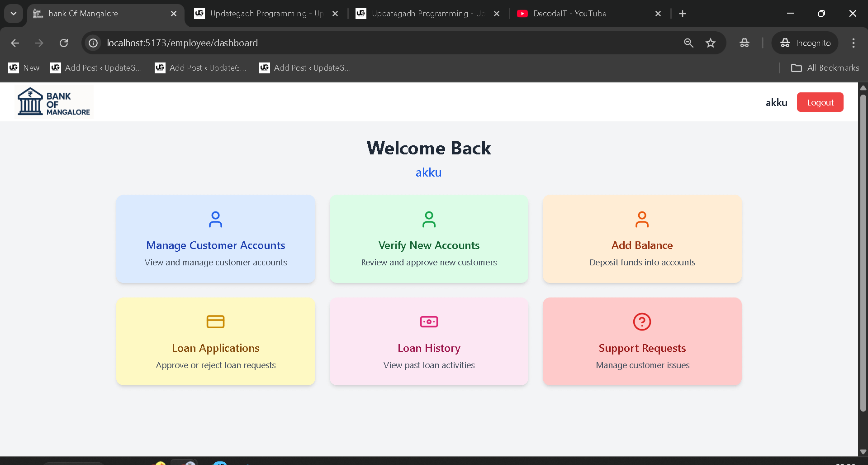Open the All Bookmarks folder
868x465 pixels.
click(825, 68)
